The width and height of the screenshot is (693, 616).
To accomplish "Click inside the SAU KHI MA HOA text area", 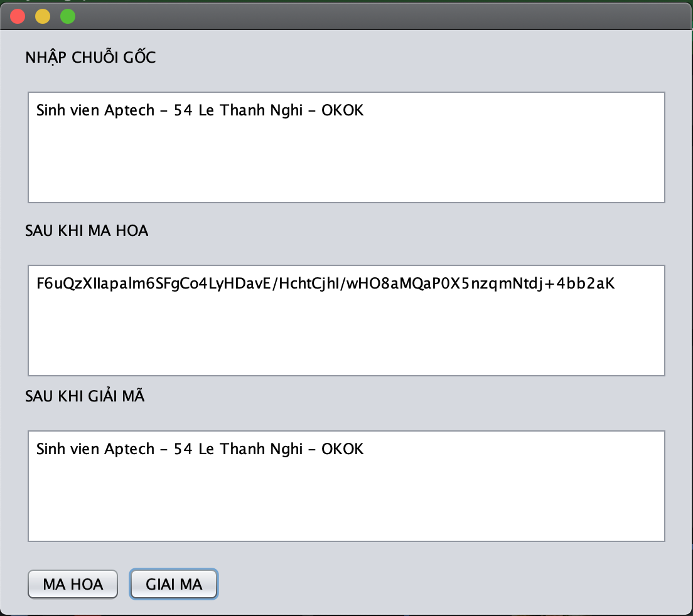I will (x=346, y=332).
